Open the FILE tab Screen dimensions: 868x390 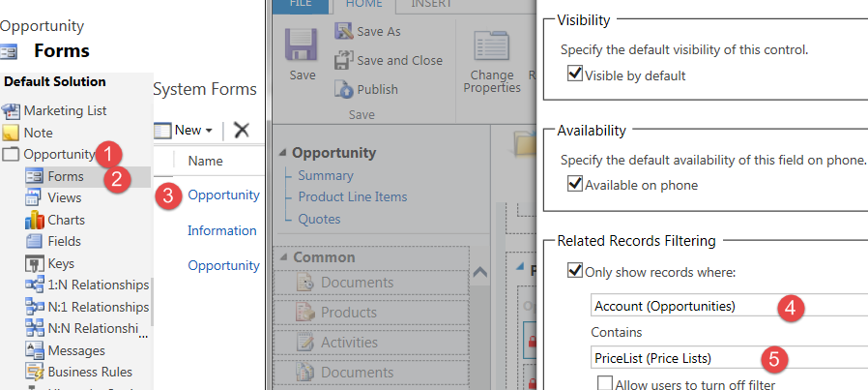coord(301,4)
